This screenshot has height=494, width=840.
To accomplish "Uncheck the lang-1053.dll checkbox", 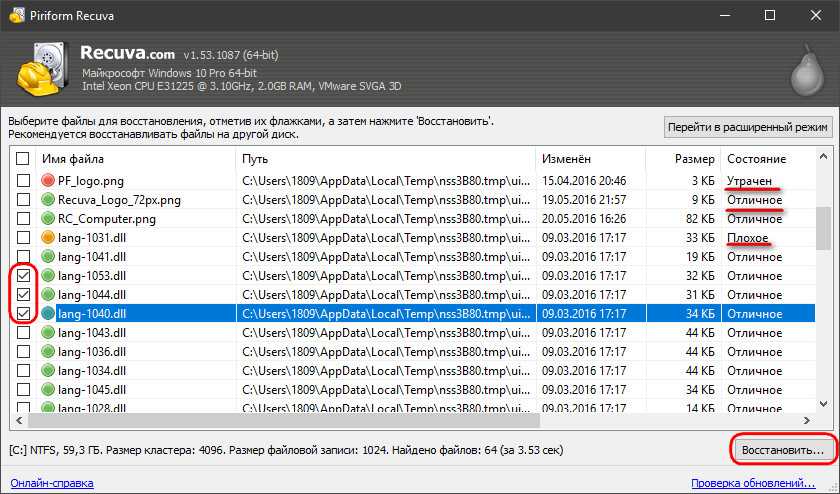I will coord(22,276).
